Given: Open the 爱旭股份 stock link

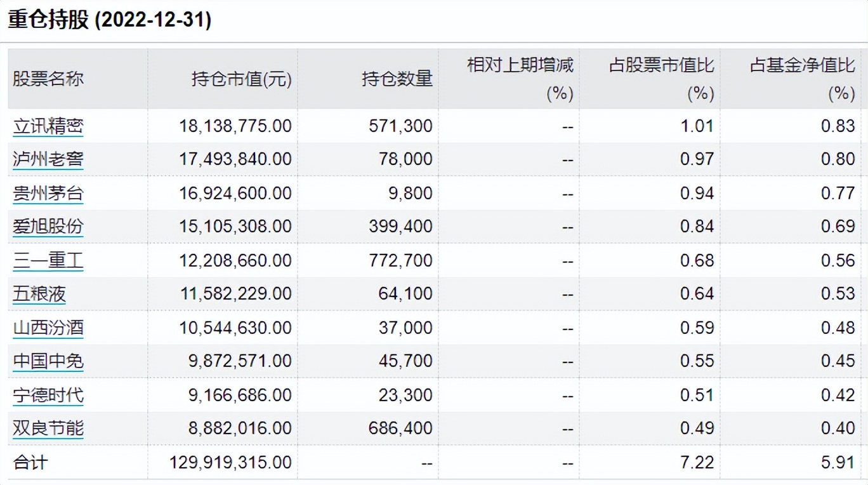Looking at the screenshot, I should (x=49, y=226).
